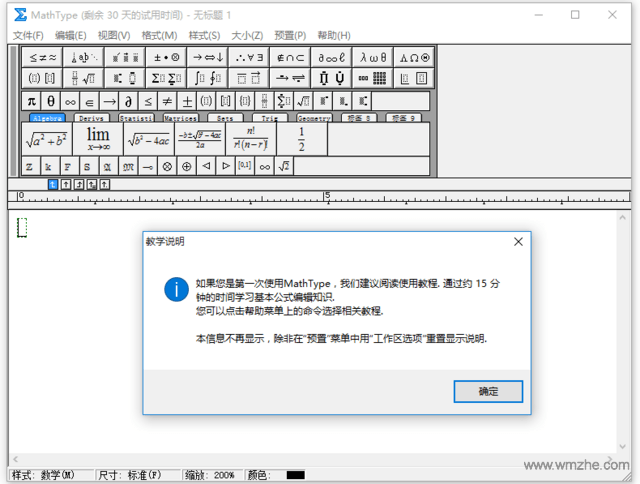Viewport: 640px width, 484px height.
Task: Insert the limit x→∞ expression
Action: tap(98, 139)
